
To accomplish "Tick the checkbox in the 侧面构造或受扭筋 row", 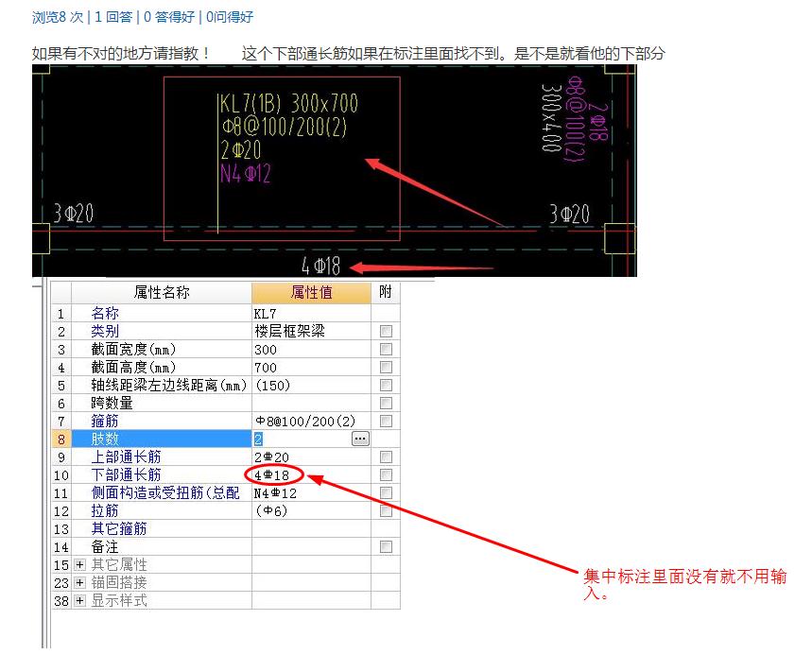I will [x=386, y=492].
